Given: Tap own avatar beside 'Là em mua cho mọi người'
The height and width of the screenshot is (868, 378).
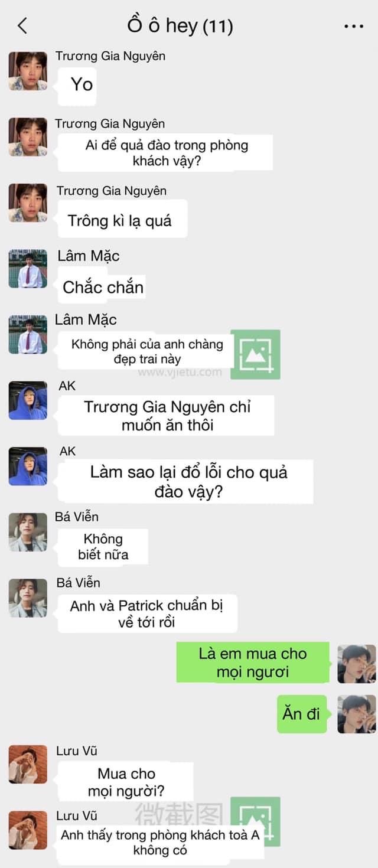Looking at the screenshot, I should 356,664.
